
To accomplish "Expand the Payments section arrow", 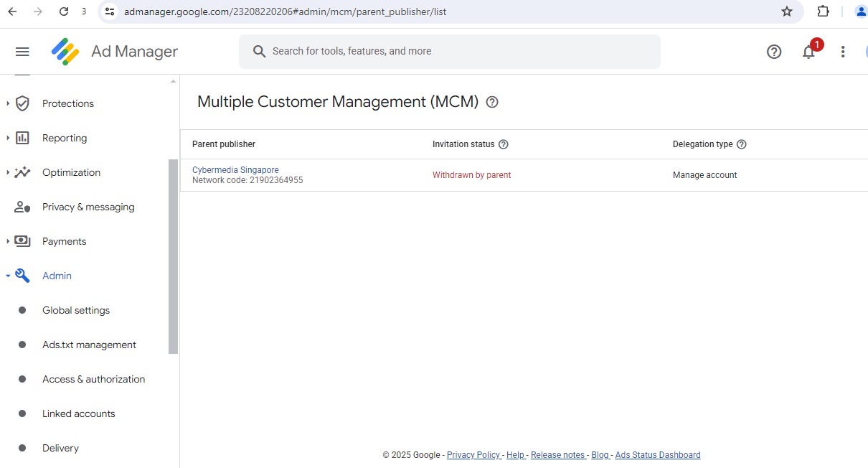I will 8,241.
